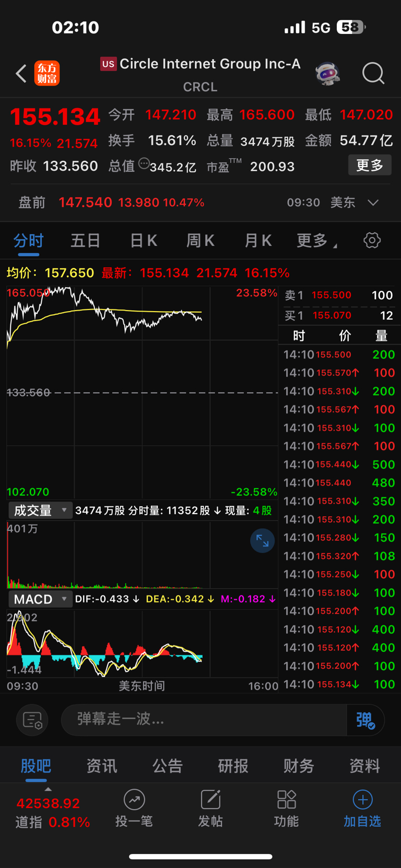The image size is (401, 868).
Task: Tap trade row 155.320 volume 108
Action: 339,556
